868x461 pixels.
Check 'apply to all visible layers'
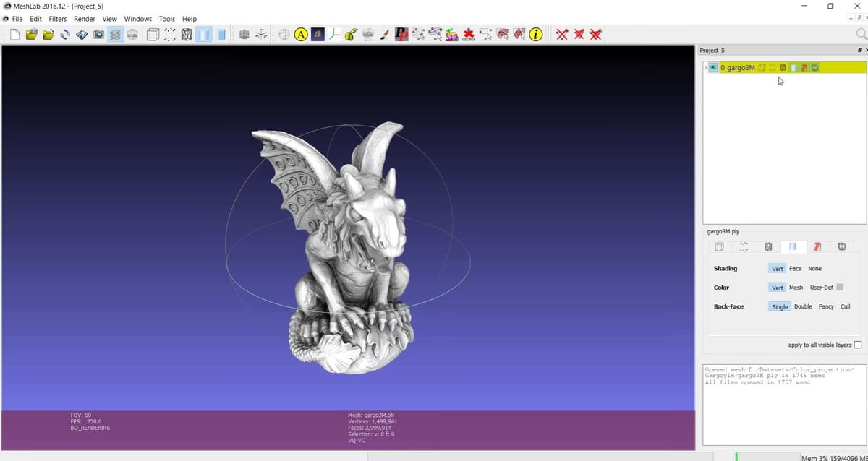(858, 345)
